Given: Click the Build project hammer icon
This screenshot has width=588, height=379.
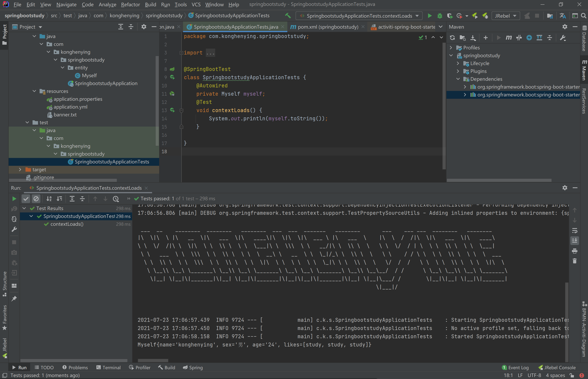Looking at the screenshot, I should pyautogui.click(x=288, y=16).
